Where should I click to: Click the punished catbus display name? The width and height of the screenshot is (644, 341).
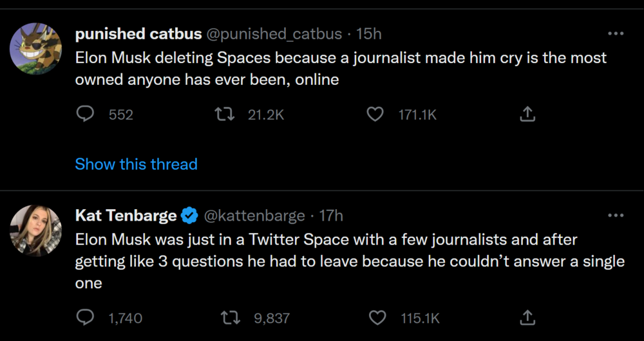(138, 33)
